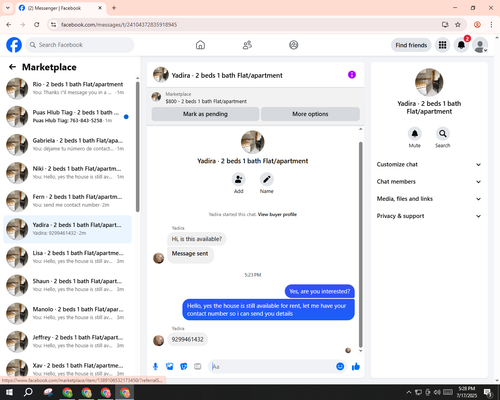Choose a GIF icon
The image size is (500, 400).
[198, 367]
